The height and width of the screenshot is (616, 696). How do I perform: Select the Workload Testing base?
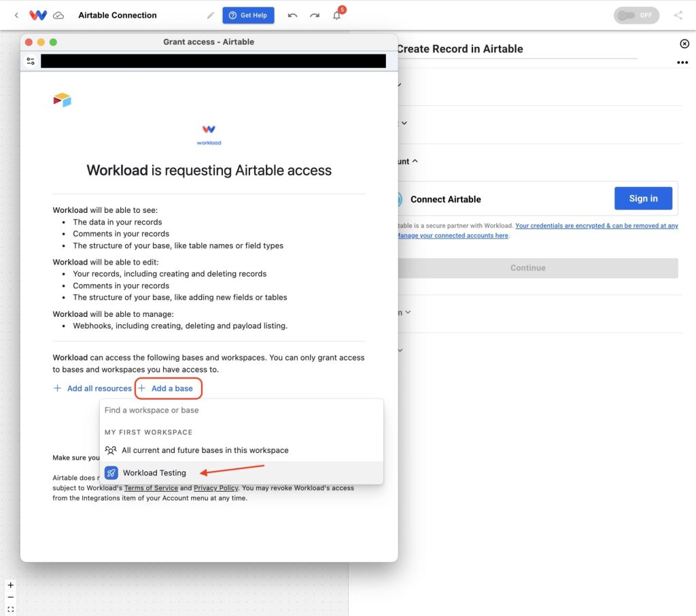point(241,473)
